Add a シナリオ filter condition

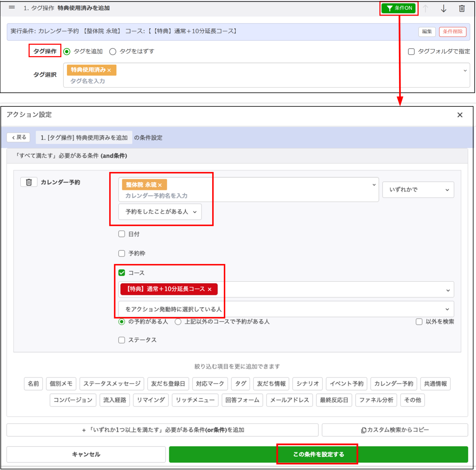pyautogui.click(x=307, y=384)
